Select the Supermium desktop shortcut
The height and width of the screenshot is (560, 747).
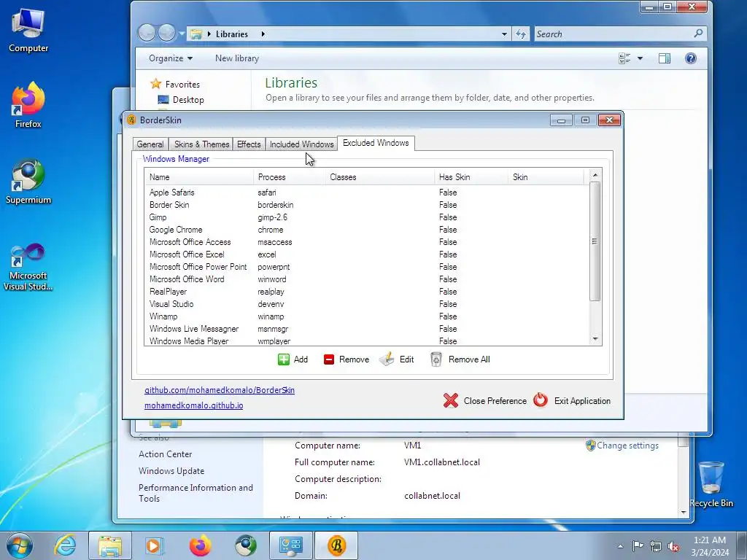click(28, 182)
